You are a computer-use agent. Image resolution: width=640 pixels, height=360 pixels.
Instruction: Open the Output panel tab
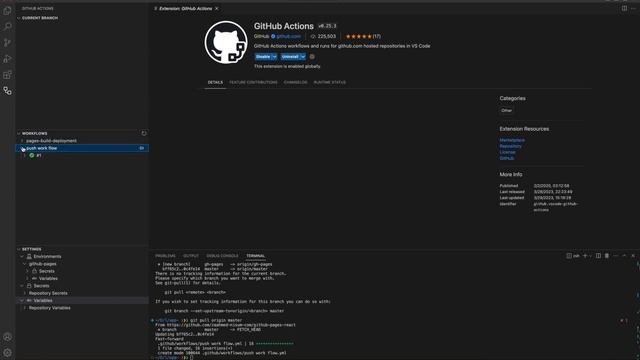pos(191,256)
